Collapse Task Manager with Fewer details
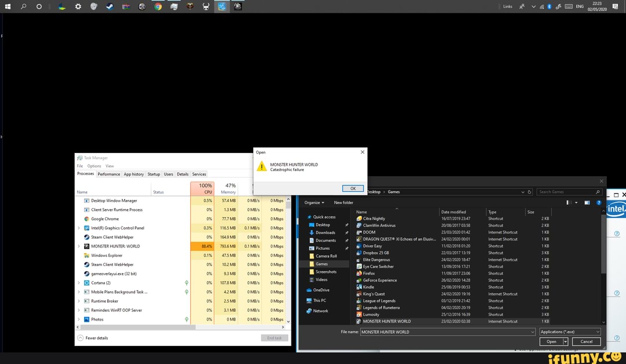This screenshot has height=364, width=626. 93,338
